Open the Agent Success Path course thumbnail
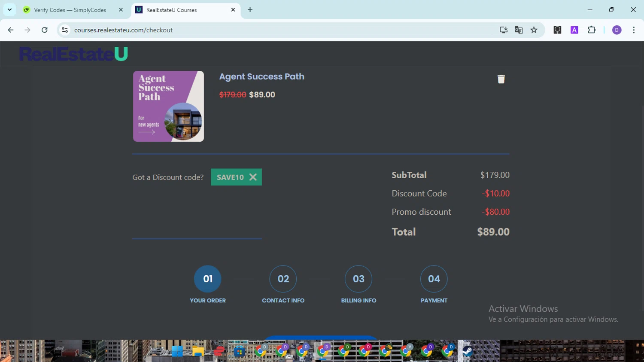Image resolution: width=644 pixels, height=362 pixels. pyautogui.click(x=168, y=106)
